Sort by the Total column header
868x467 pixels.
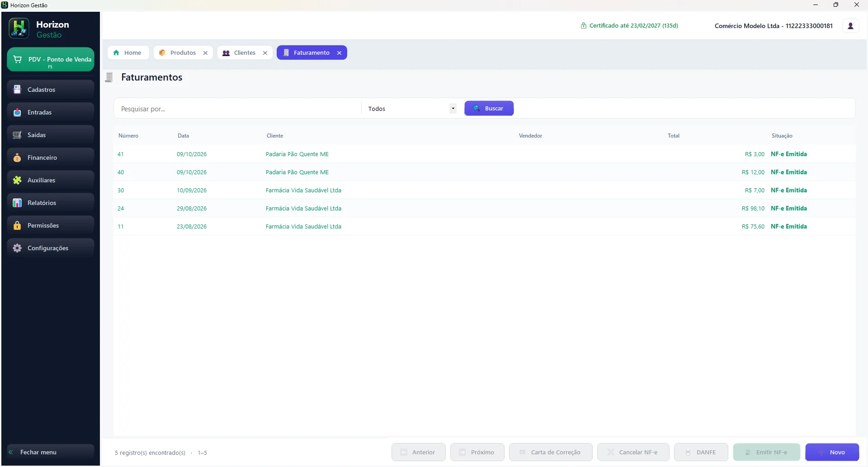[674, 136]
